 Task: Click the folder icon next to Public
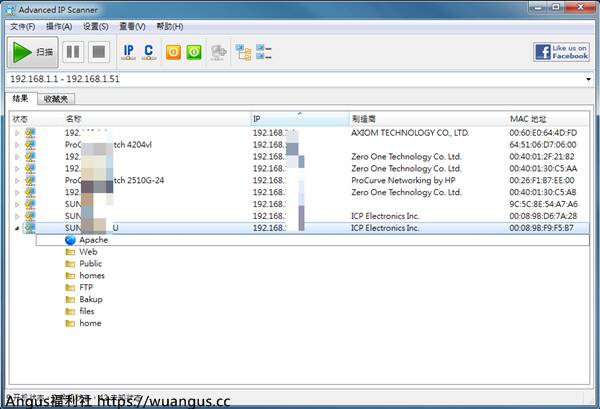coord(70,264)
